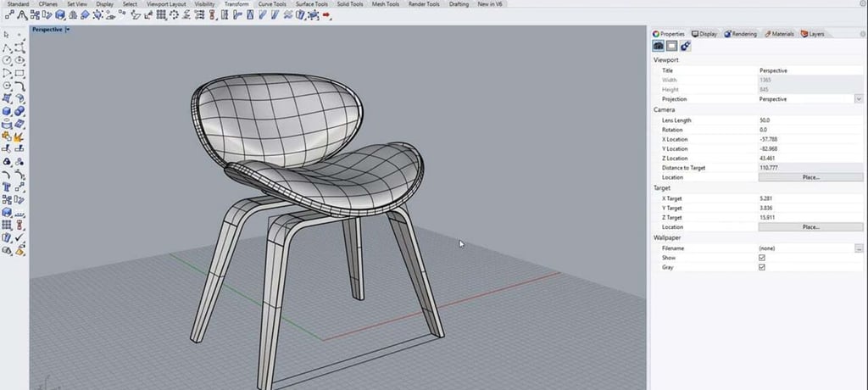This screenshot has height=390, width=868.
Task: Open the Set View toolbar tab
Action: (x=77, y=4)
